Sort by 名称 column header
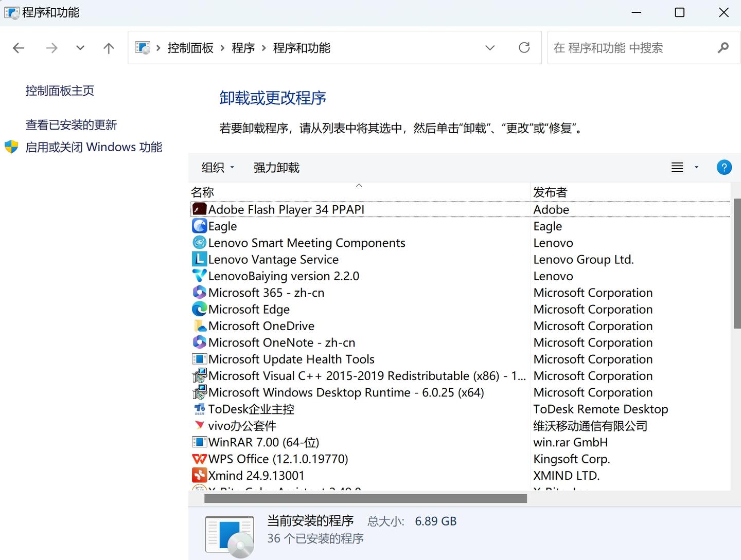Image resolution: width=741 pixels, height=560 pixels. pos(359,192)
